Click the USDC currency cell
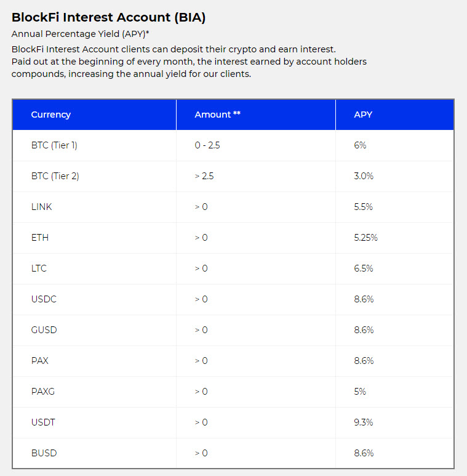The height and width of the screenshot is (476, 467). tap(44, 299)
